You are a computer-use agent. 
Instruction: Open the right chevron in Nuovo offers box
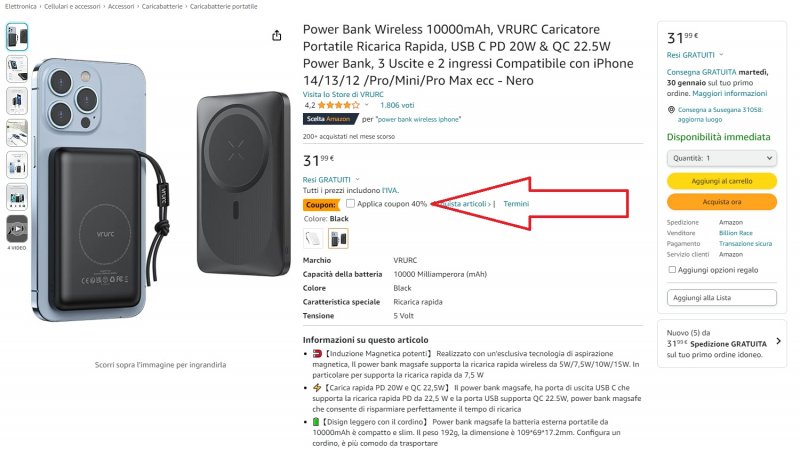tap(779, 341)
